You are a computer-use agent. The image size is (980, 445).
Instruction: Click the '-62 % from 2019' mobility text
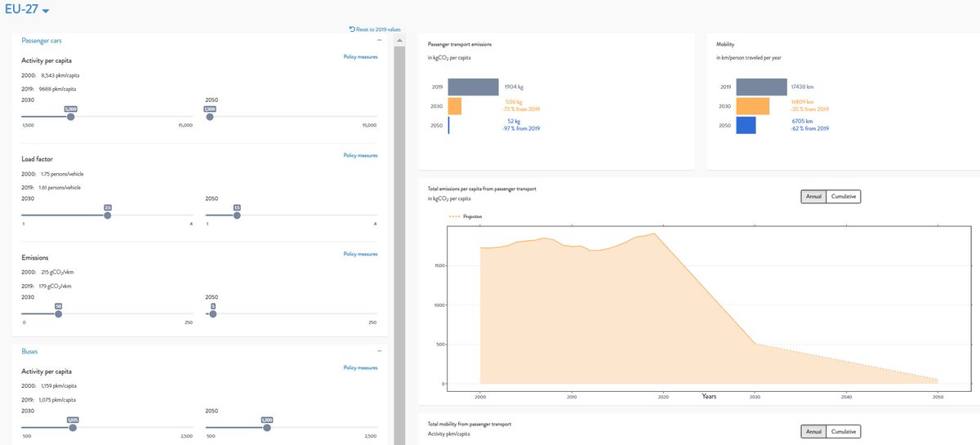(x=811, y=129)
